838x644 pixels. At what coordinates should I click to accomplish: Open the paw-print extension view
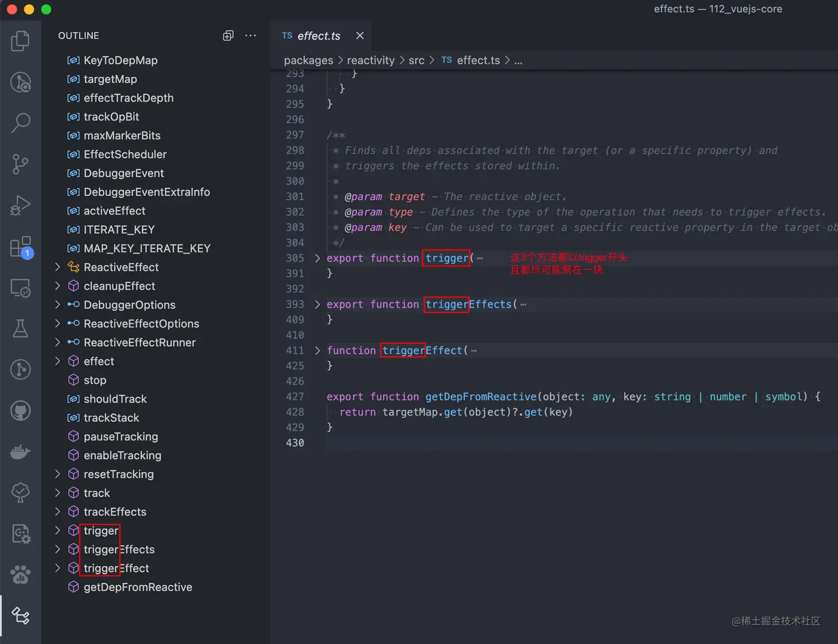tap(21, 575)
